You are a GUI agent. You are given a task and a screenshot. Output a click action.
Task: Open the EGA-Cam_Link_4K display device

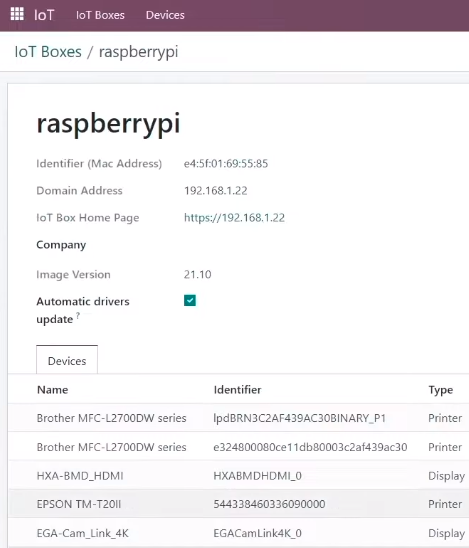click(239, 533)
